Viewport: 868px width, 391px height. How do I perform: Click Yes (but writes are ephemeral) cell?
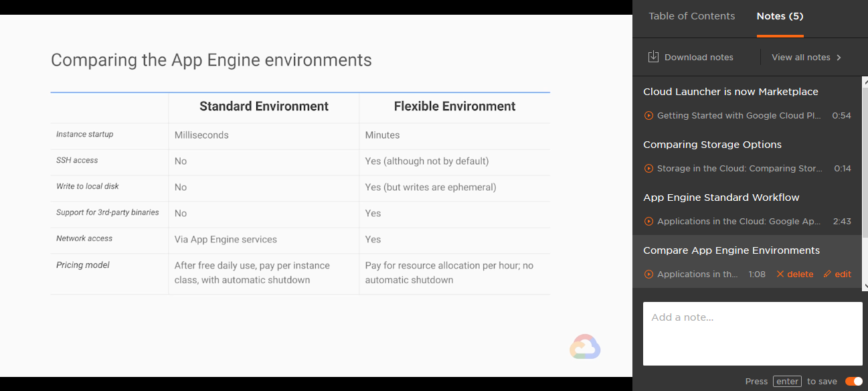430,187
